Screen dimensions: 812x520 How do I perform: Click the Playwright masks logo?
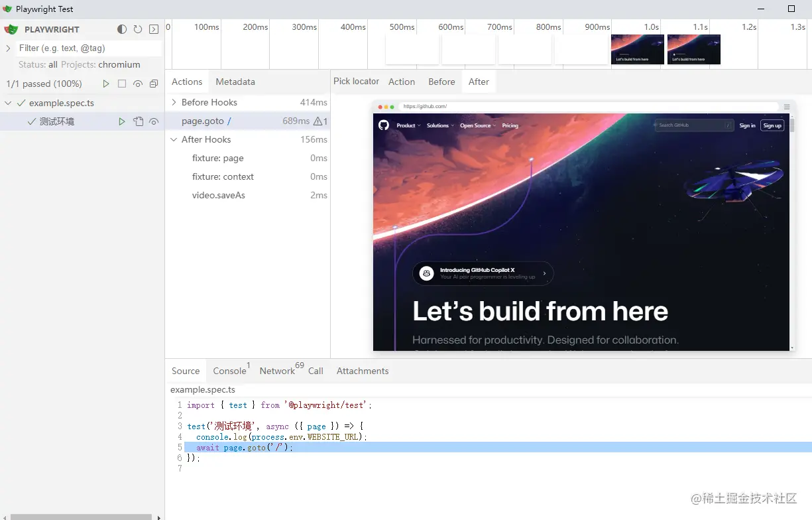tap(11, 29)
